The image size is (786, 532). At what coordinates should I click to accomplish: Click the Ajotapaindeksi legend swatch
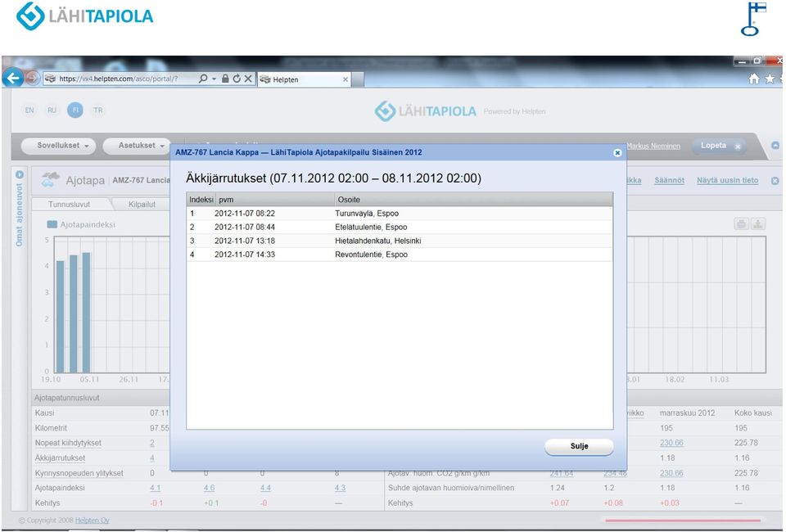52,224
